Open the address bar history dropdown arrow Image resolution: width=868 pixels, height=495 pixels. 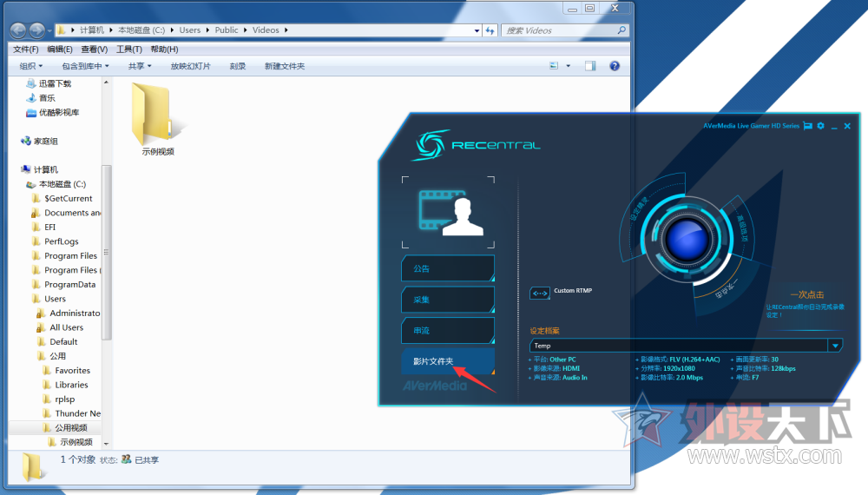477,30
